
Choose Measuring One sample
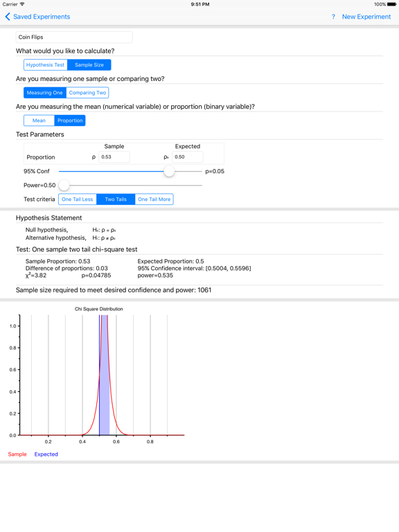click(x=45, y=93)
